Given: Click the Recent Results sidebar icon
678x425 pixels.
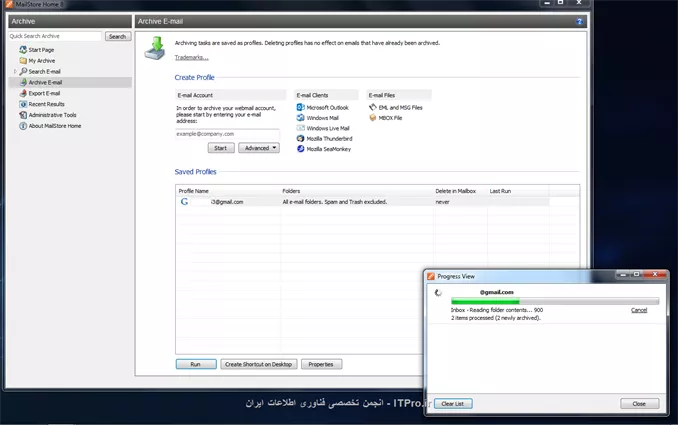Looking at the screenshot, I should [x=23, y=104].
